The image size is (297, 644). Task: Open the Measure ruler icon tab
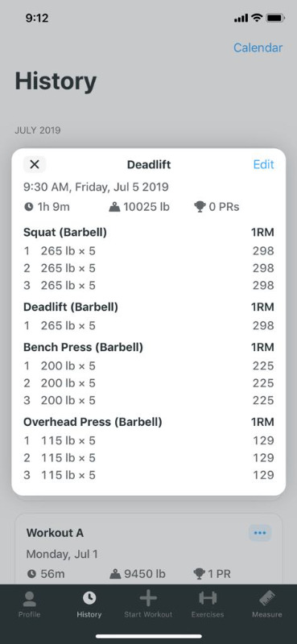click(x=267, y=598)
